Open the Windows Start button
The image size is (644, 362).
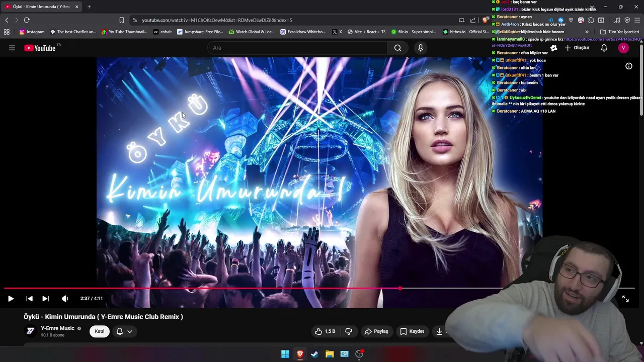click(285, 354)
